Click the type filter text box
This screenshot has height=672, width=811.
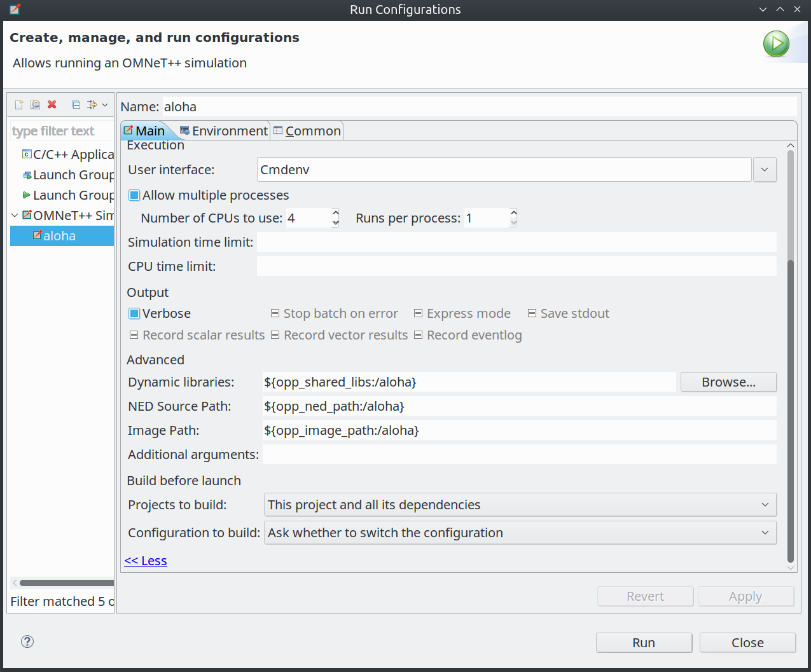click(x=62, y=131)
